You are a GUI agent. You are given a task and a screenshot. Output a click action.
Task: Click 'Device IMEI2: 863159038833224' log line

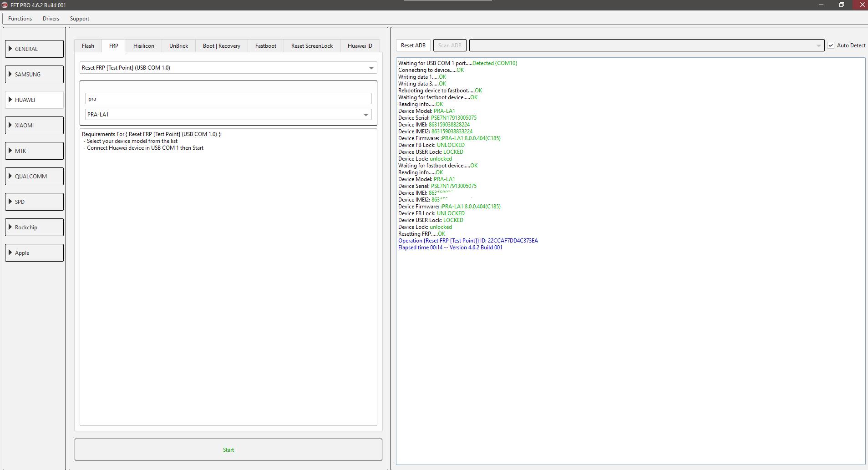tap(435, 131)
